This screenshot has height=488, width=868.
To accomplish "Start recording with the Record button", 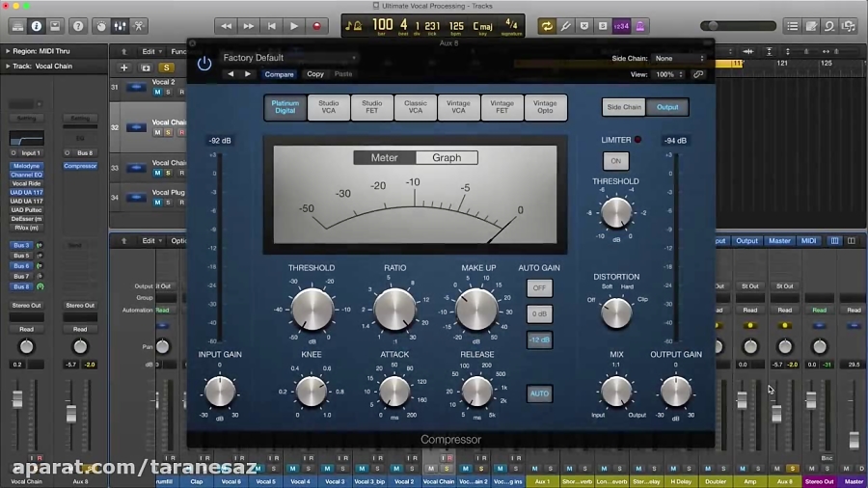I will click(316, 26).
